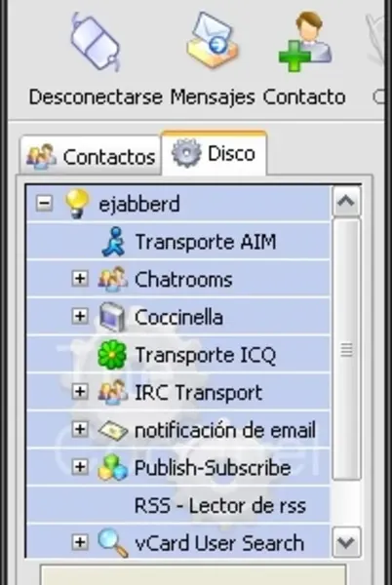Click the AIM running man icon
This screenshot has height=585, width=392.
click(x=112, y=242)
